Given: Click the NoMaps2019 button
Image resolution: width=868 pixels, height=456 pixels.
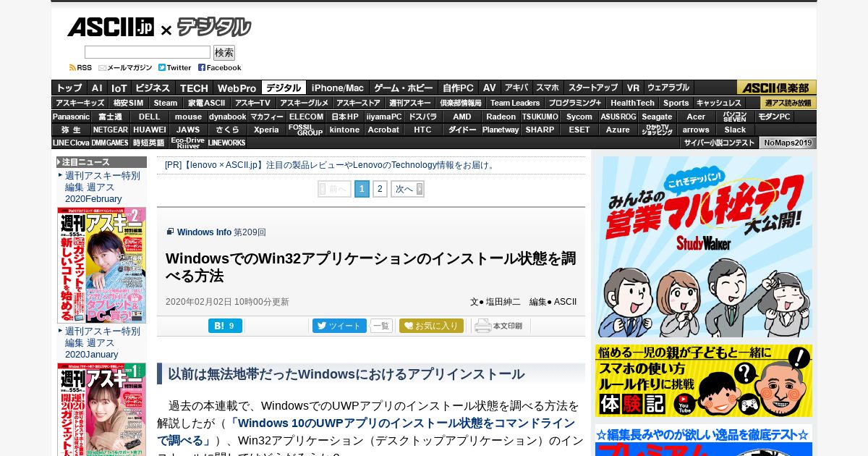Looking at the screenshot, I should click(788, 143).
